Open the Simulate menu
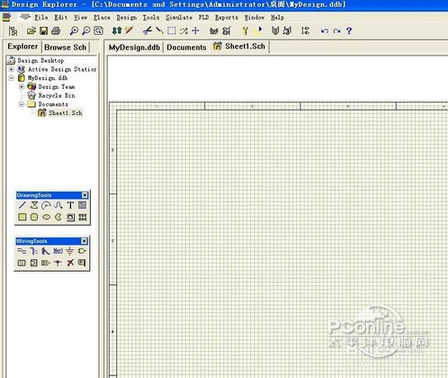448x378 pixels. (179, 17)
